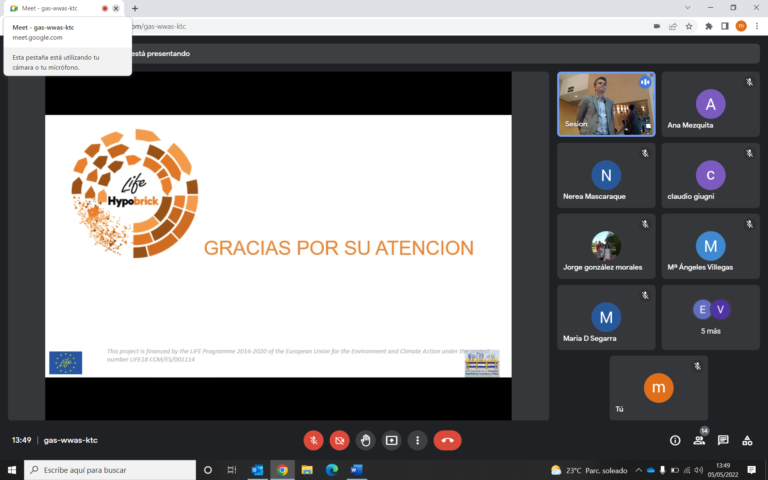Viewport: 768px width, 480px height.
Task: Open Task View on the taskbar
Action: tap(232, 470)
